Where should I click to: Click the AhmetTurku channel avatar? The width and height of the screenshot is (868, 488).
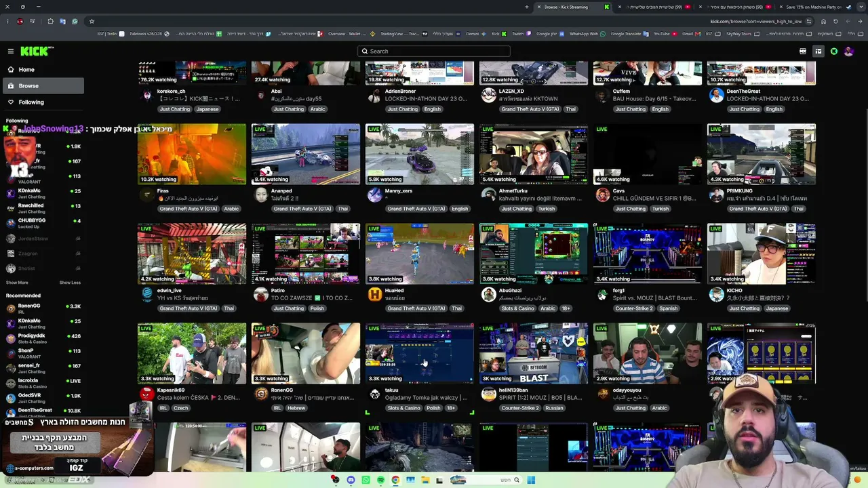pyautogui.click(x=488, y=195)
